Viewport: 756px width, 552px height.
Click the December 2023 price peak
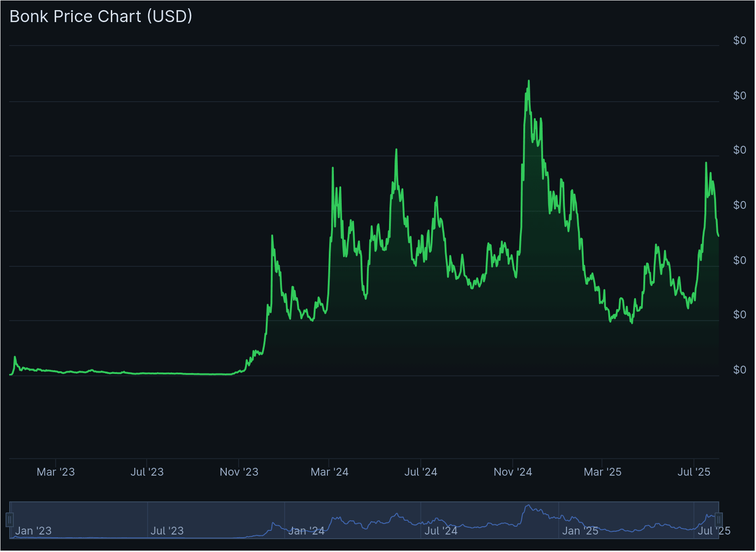[272, 236]
